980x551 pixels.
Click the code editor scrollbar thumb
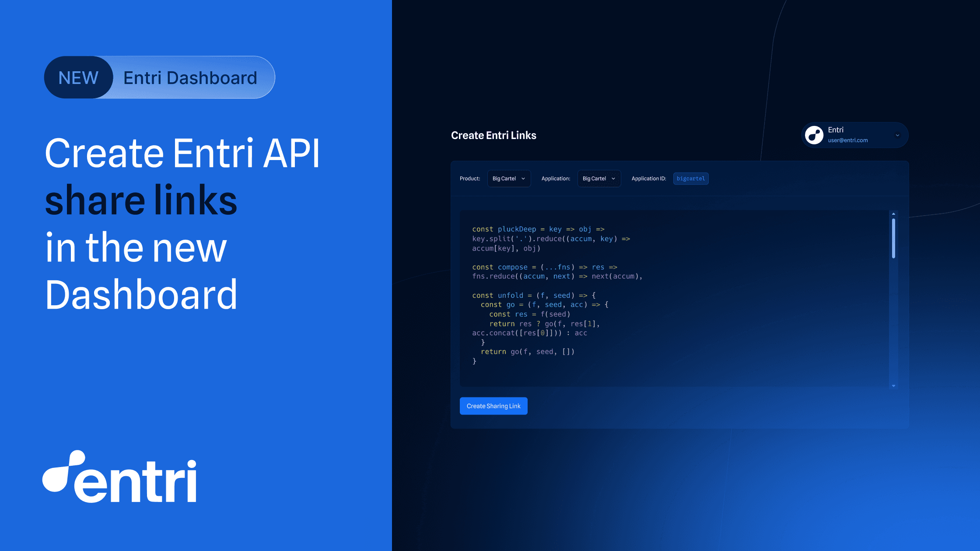click(x=893, y=238)
